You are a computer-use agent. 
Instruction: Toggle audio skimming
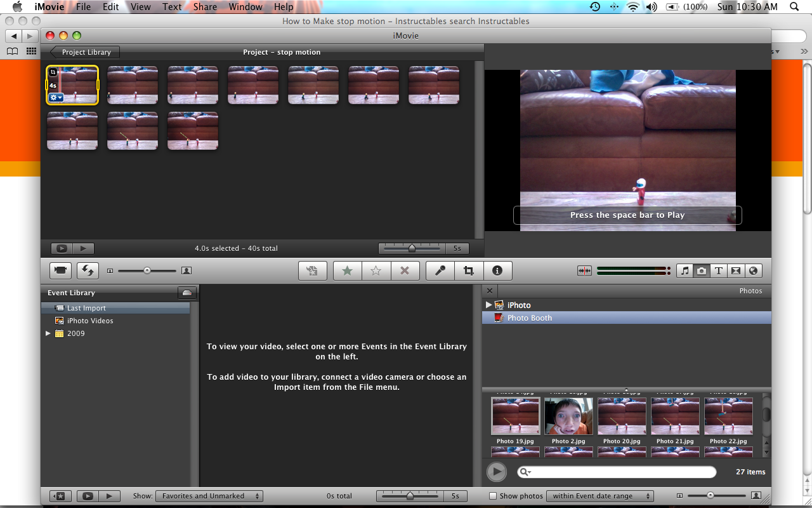pyautogui.click(x=584, y=271)
